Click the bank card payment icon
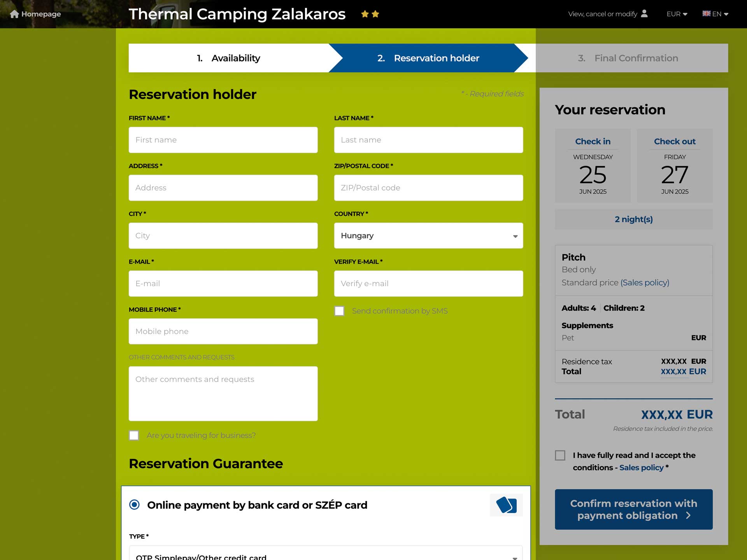This screenshot has width=747, height=560. (506, 505)
